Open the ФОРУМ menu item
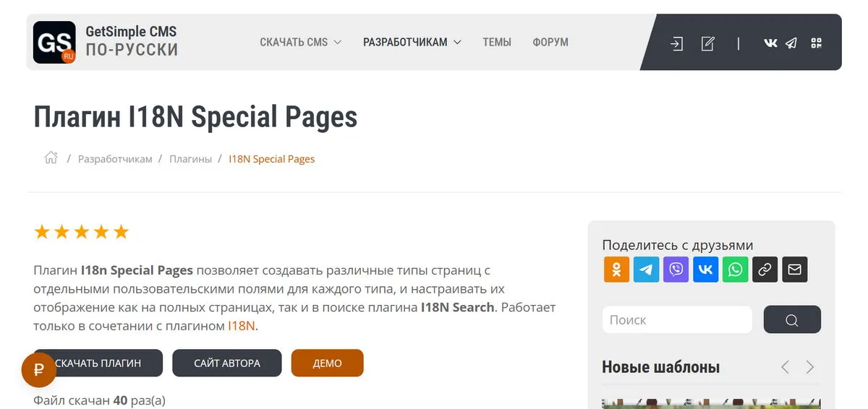 pyautogui.click(x=550, y=43)
